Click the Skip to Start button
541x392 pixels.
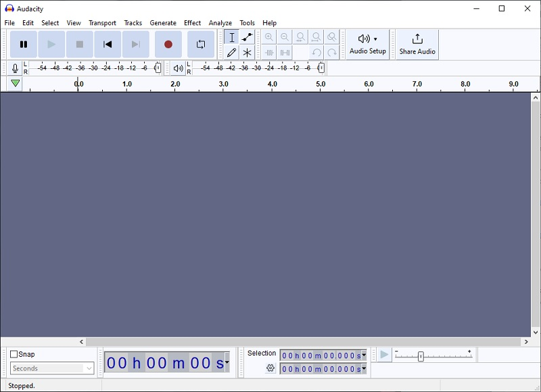click(107, 43)
